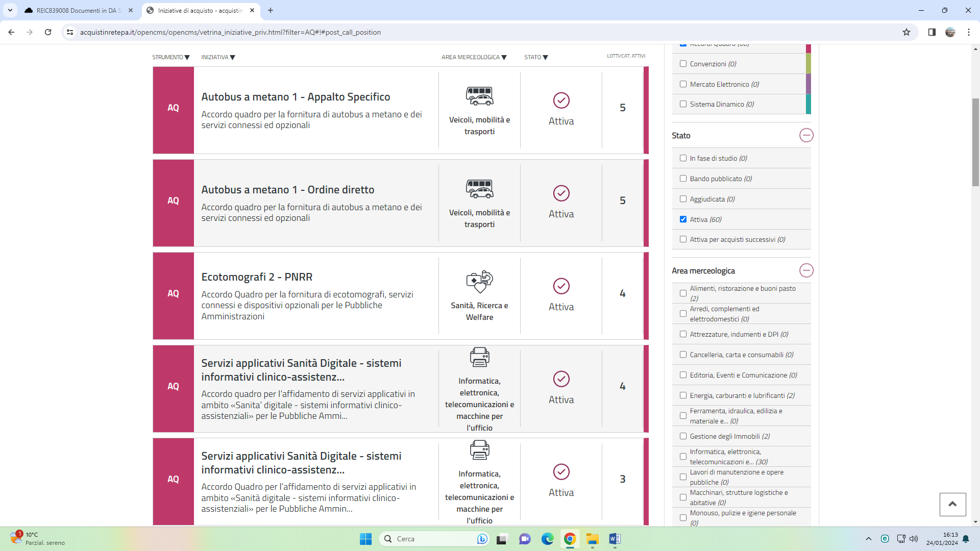
Task: Enable the Gestione degli Immobili filter
Action: [683, 436]
